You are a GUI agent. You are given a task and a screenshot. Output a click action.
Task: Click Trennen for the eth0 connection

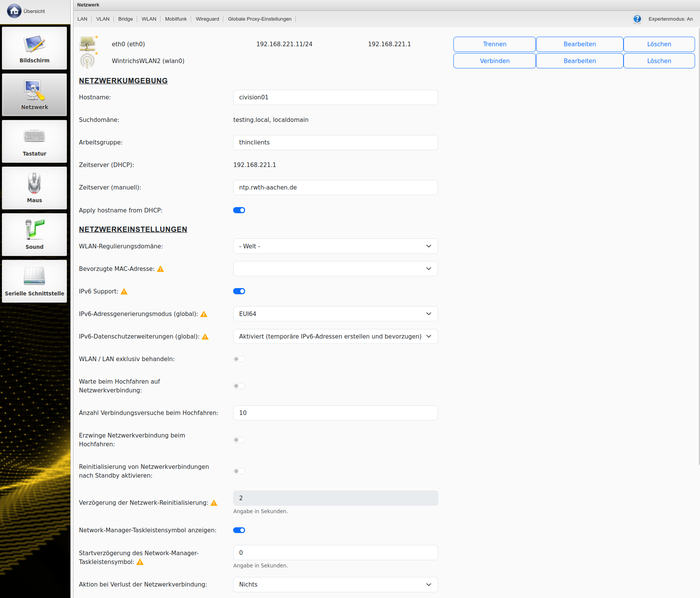coord(494,44)
